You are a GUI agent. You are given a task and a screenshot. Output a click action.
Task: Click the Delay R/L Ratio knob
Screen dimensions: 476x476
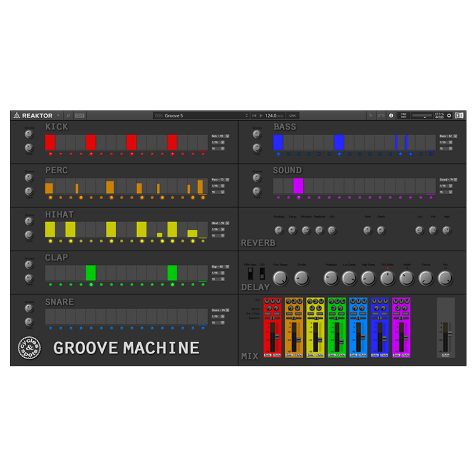388,278
